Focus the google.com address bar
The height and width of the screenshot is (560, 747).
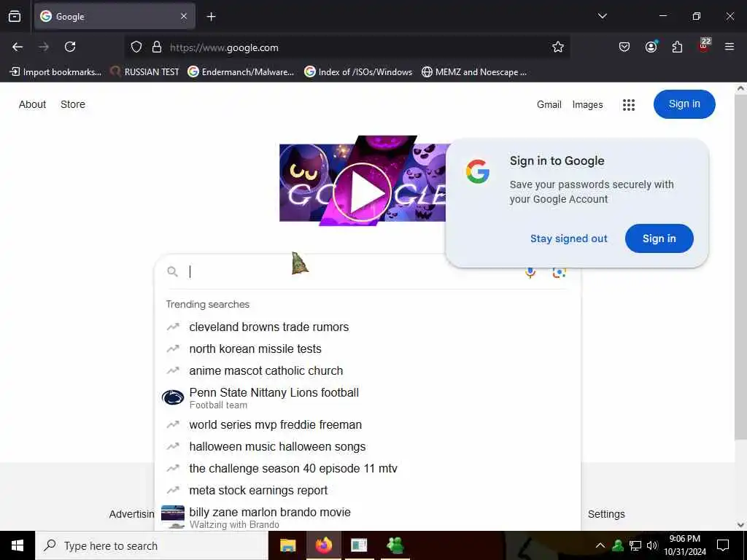348,47
